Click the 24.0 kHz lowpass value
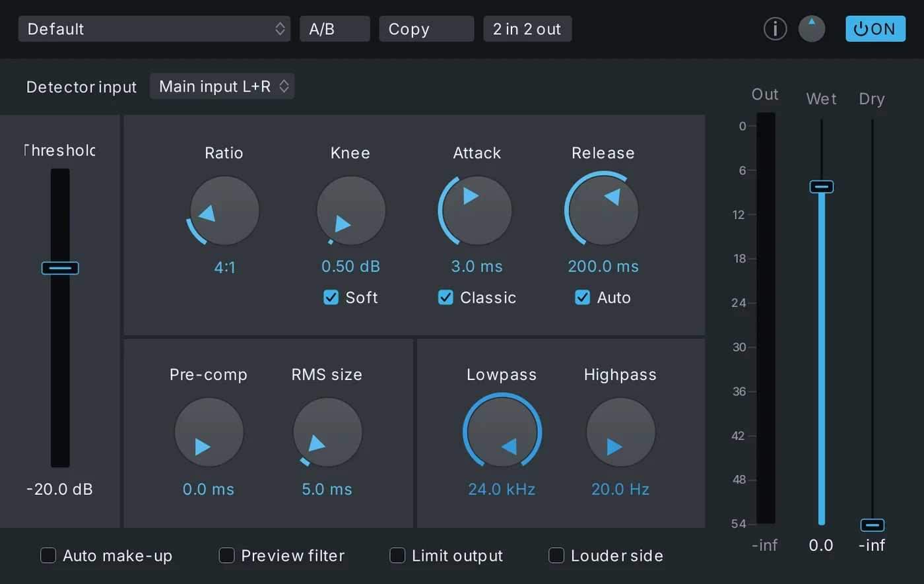The height and width of the screenshot is (584, 924). [x=502, y=490]
